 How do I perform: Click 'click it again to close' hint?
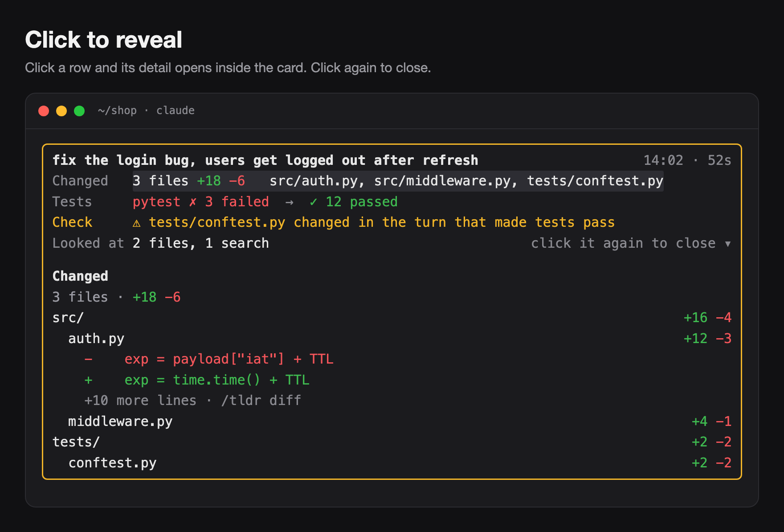coord(623,243)
